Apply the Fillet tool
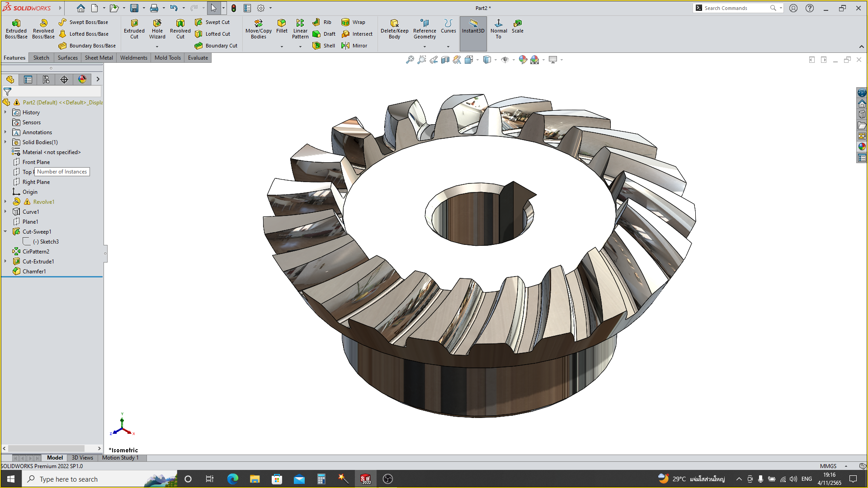Image resolution: width=868 pixels, height=488 pixels. click(282, 26)
